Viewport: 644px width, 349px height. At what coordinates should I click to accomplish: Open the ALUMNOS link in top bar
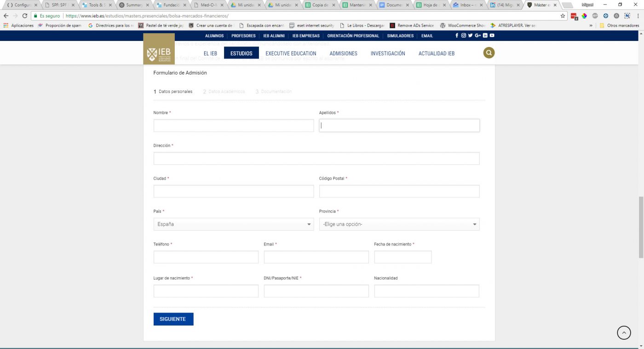[x=214, y=36]
